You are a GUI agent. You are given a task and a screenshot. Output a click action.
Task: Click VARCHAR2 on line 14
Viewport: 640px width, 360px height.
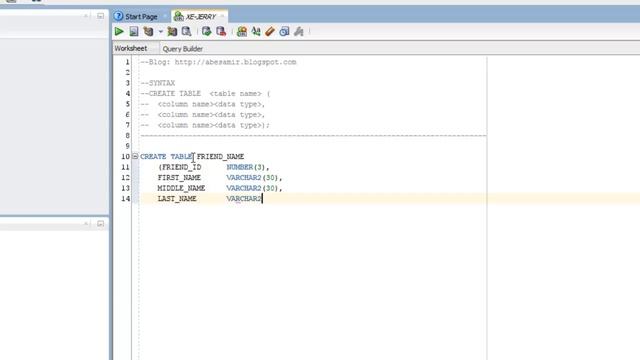(244, 199)
